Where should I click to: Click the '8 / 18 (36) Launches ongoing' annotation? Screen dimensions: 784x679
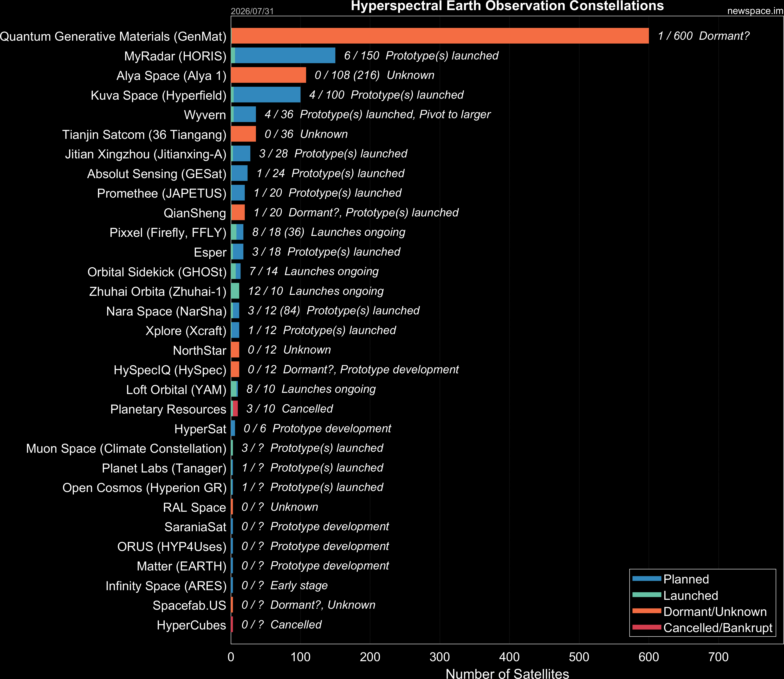coord(329,232)
